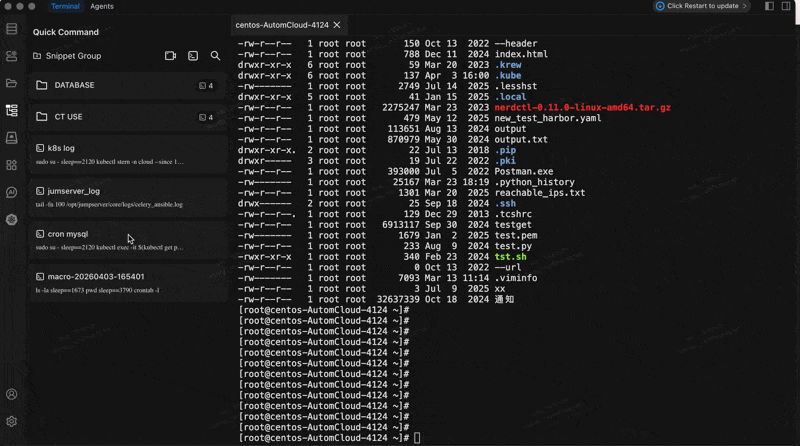Toggle the left panel layout icon
The height and width of the screenshot is (446, 800).
point(769,6)
